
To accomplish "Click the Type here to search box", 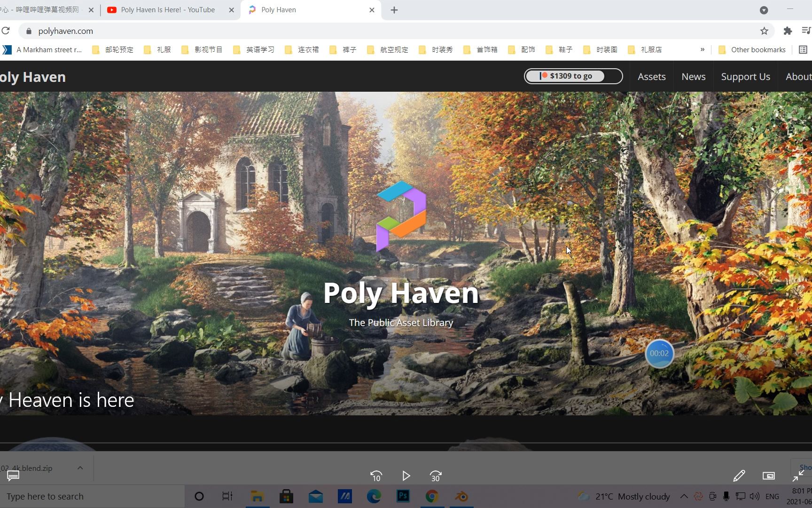I will 92,496.
